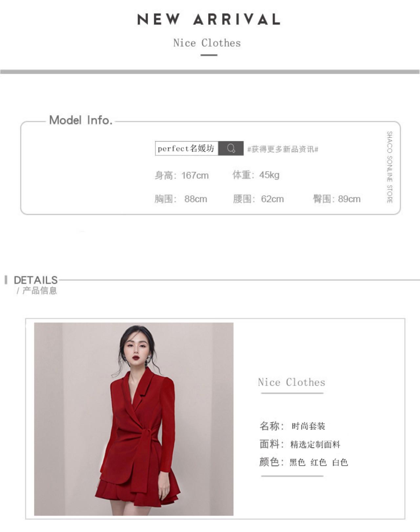Click the 产品信息 subtitle
420x532 pixels.
(x=40, y=290)
